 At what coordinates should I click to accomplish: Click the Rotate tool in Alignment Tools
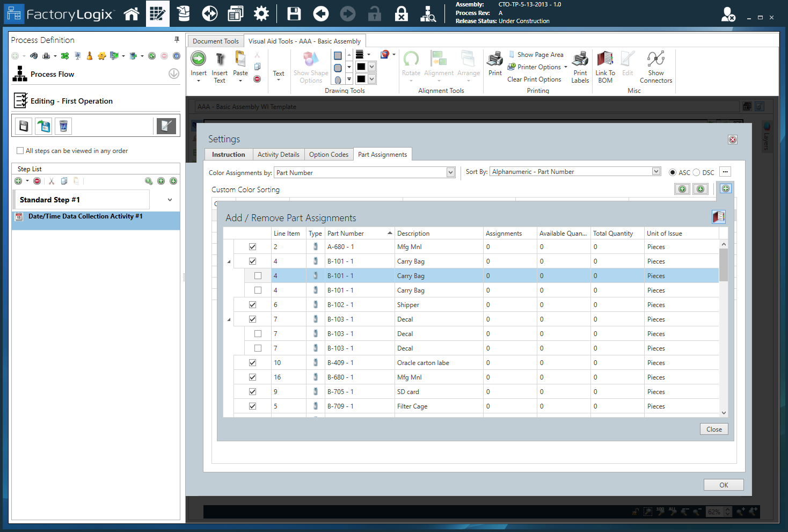point(411,64)
